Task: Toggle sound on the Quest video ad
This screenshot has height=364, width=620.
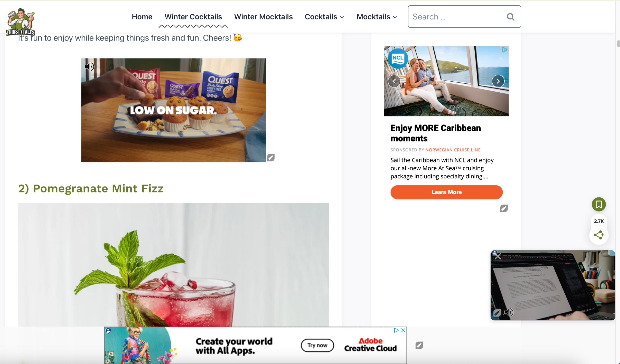Action: [x=89, y=67]
